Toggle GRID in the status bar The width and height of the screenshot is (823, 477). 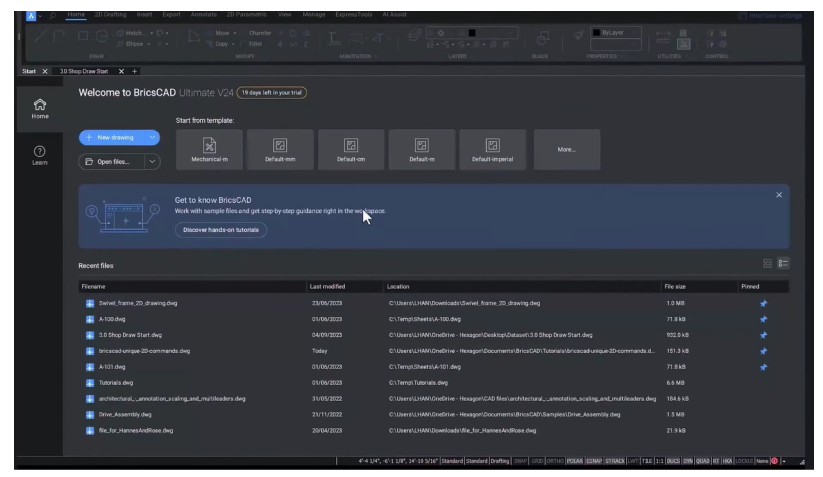(x=537, y=461)
